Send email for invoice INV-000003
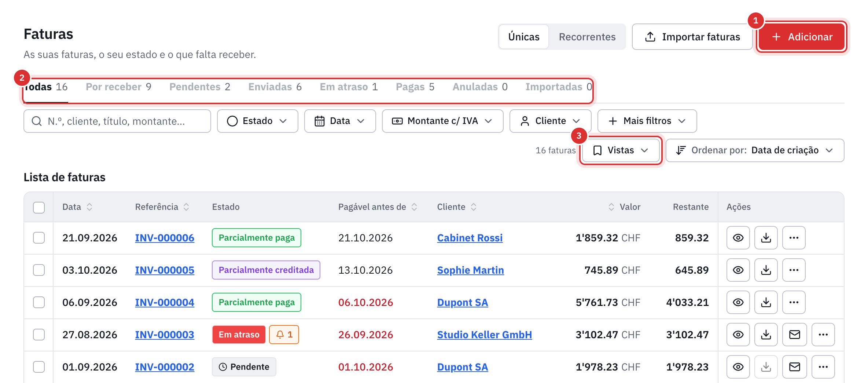868x383 pixels. pyautogui.click(x=795, y=335)
